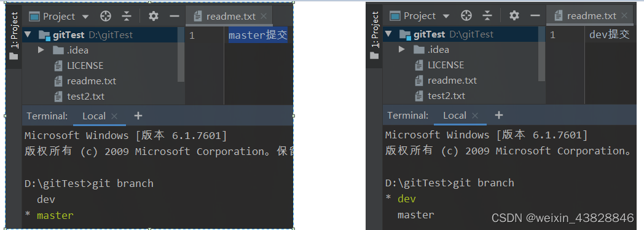Hide right Project panel with minus icon
The image size is (644, 230).
pyautogui.click(x=535, y=15)
